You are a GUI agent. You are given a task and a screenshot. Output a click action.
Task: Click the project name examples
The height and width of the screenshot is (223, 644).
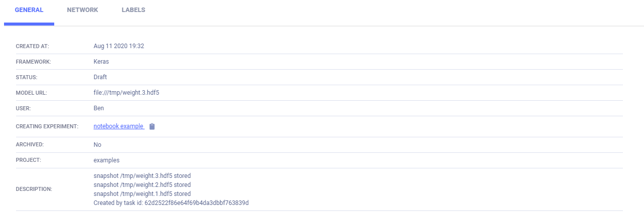106,160
